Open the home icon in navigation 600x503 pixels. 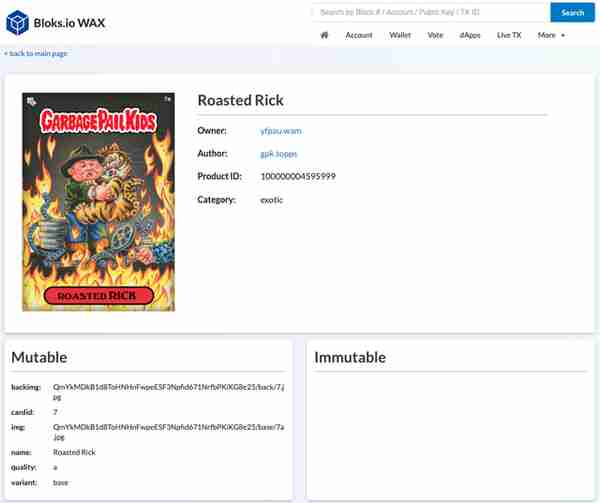(324, 35)
